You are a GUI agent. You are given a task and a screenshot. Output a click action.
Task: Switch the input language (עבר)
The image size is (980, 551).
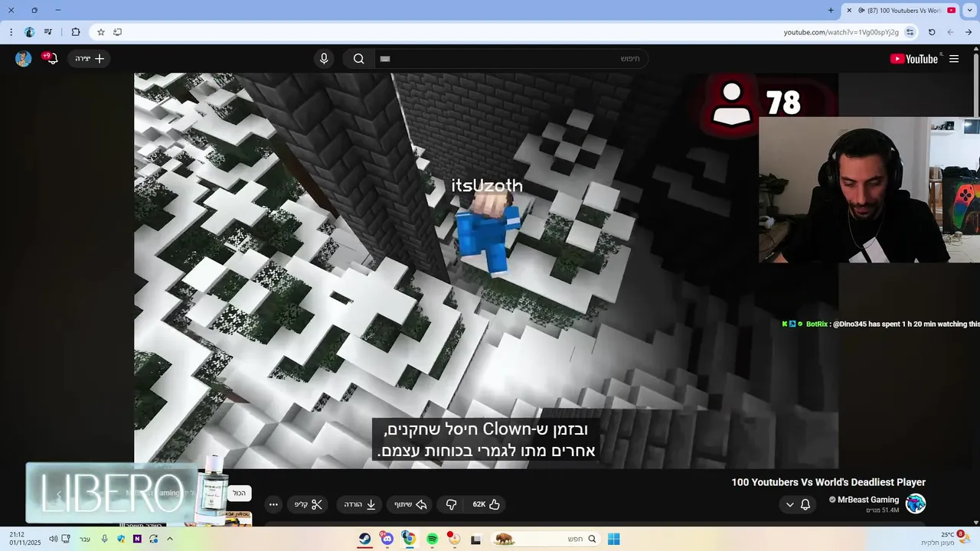[x=85, y=539]
